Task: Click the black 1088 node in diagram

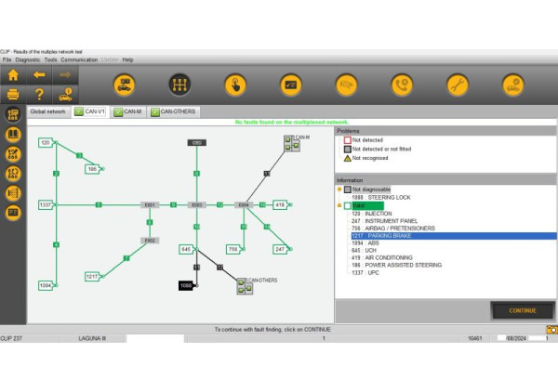Action: click(186, 285)
